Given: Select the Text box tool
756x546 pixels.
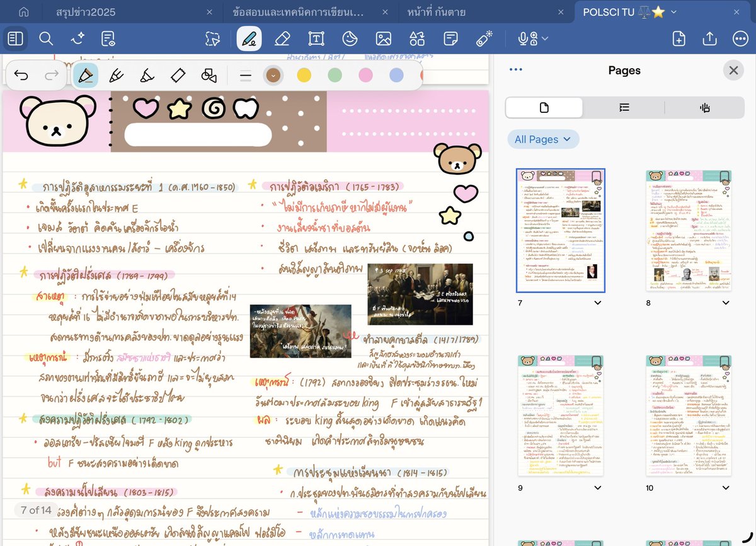Looking at the screenshot, I should (316, 39).
